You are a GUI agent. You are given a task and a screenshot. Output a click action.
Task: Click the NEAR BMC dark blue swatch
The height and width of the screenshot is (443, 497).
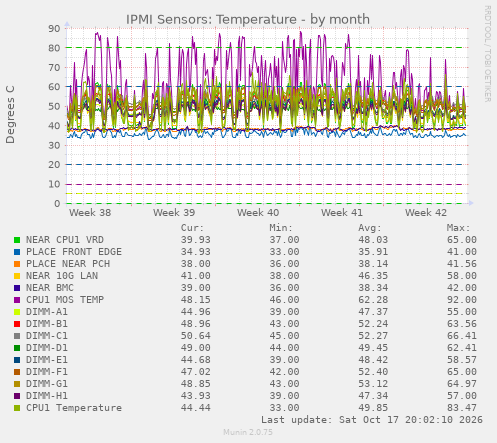coord(17,288)
